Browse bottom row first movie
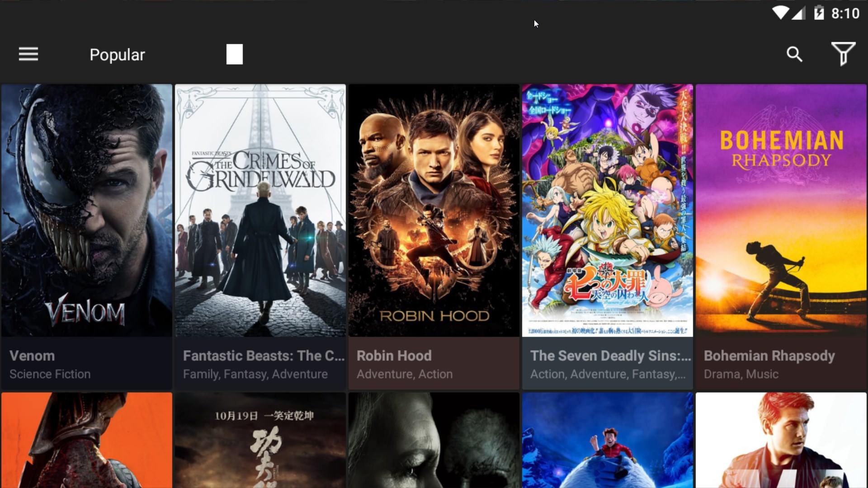 tap(86, 441)
